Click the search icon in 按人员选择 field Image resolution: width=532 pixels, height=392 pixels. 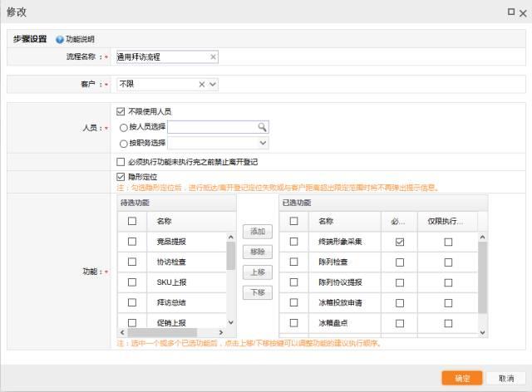pos(262,127)
